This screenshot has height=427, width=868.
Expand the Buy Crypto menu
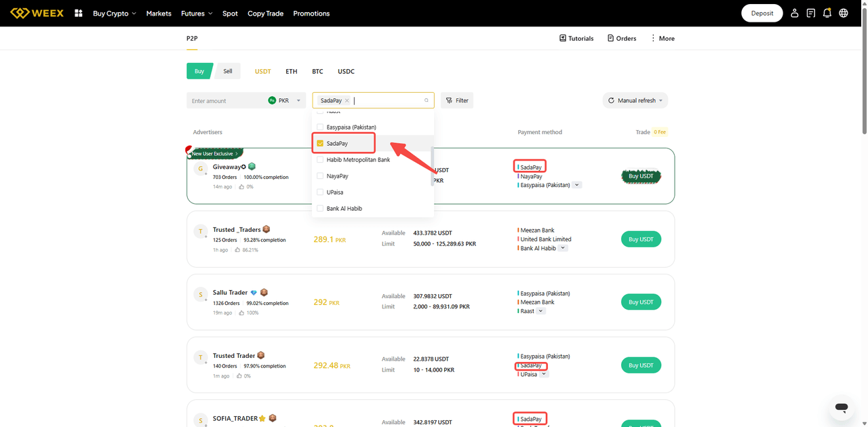[114, 14]
